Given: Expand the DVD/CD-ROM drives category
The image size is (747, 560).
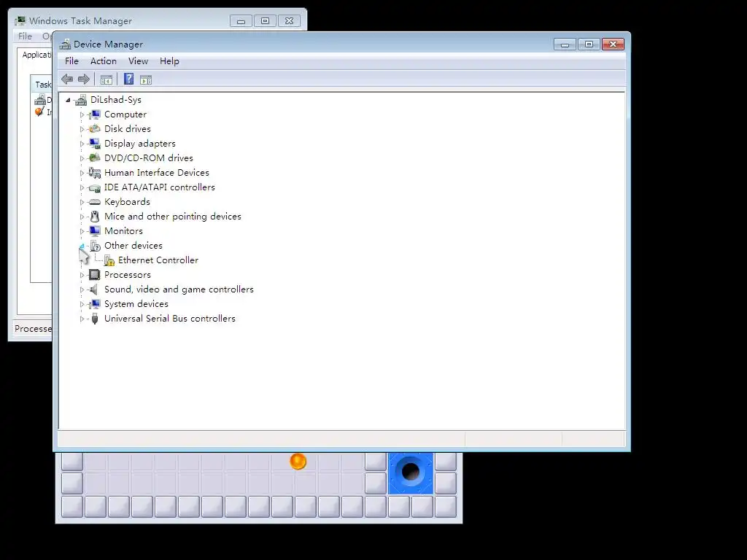Looking at the screenshot, I should 82,158.
